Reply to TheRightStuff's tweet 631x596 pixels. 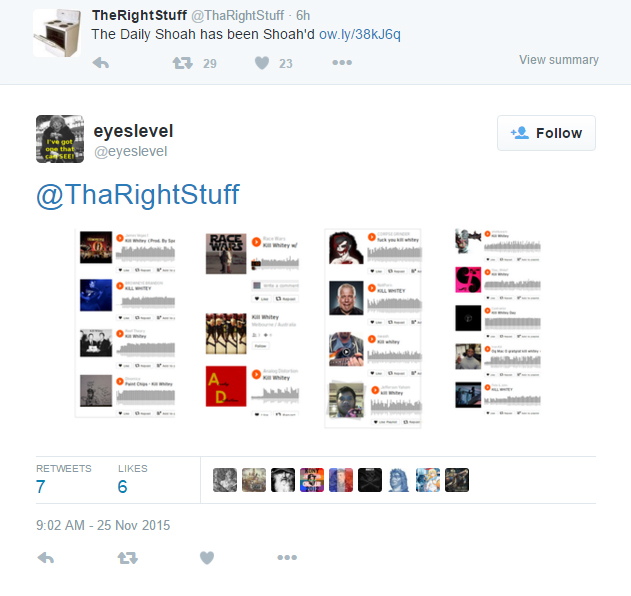(101, 63)
